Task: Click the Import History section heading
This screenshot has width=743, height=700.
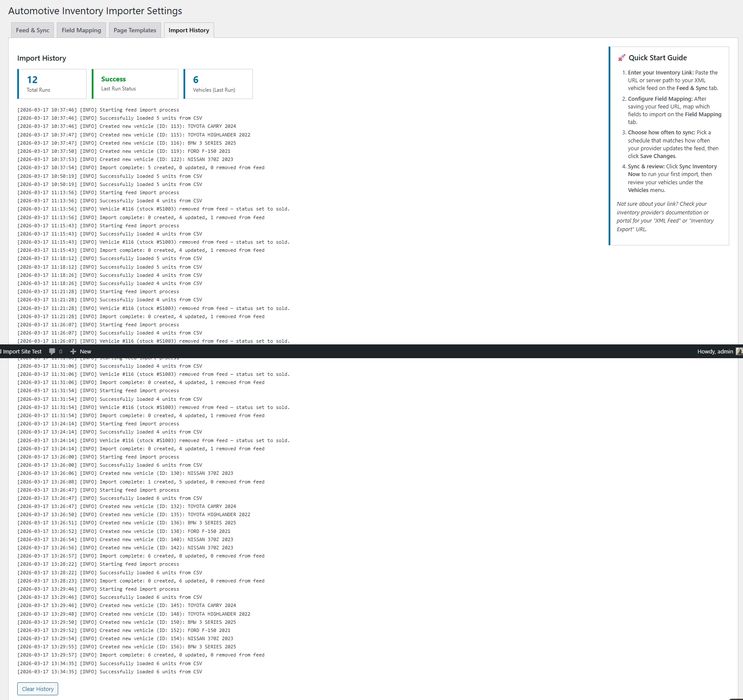Action: [42, 58]
